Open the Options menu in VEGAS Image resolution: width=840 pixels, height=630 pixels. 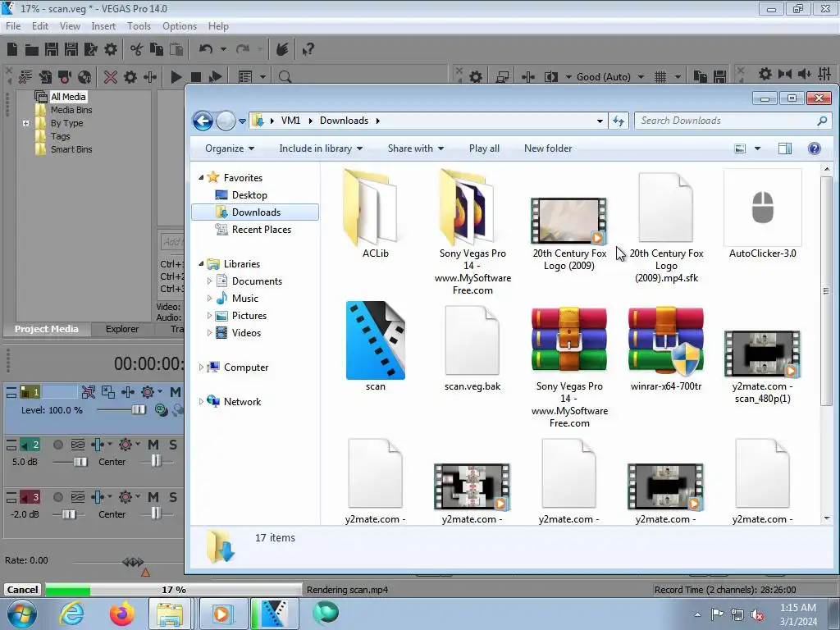point(180,26)
